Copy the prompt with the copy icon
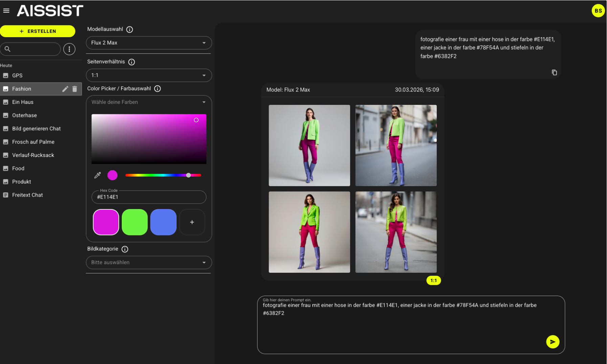Viewport: 607px width, 364px height. 554,72
